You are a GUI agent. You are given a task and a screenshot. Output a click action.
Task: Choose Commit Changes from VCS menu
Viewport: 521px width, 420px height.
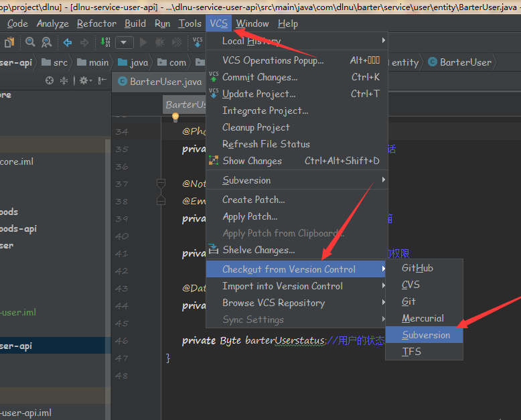[260, 77]
